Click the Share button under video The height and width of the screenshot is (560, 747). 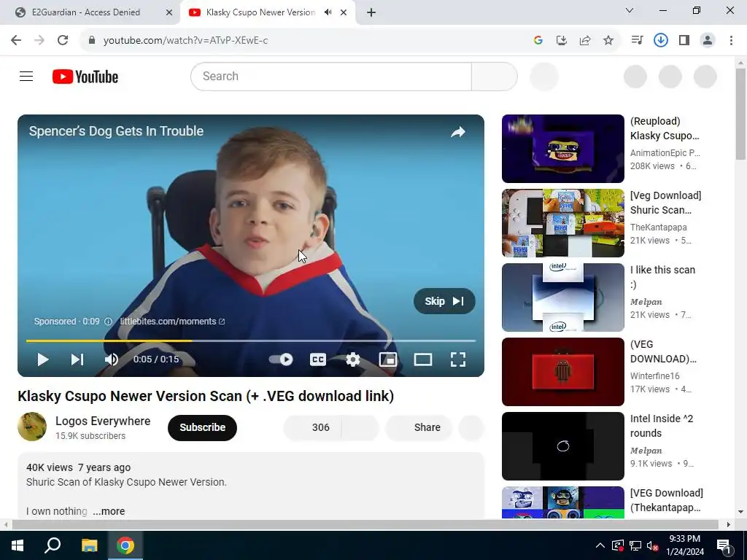coord(418,427)
